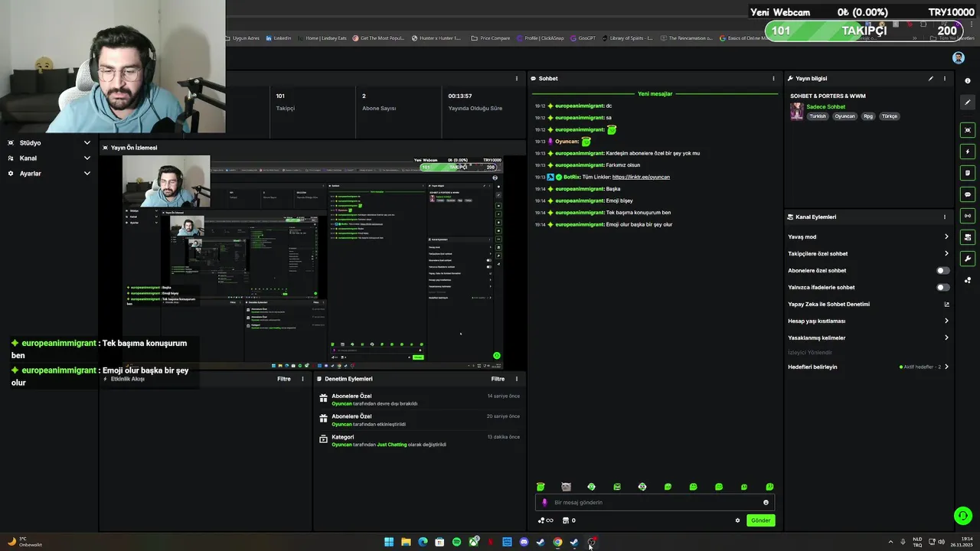This screenshot has width=980, height=551.
Task: Edit stream info with Yayın bilgisi pencil
Action: click(x=931, y=78)
